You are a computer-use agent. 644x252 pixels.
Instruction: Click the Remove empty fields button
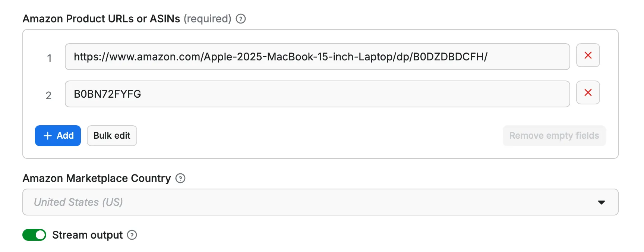tap(554, 136)
